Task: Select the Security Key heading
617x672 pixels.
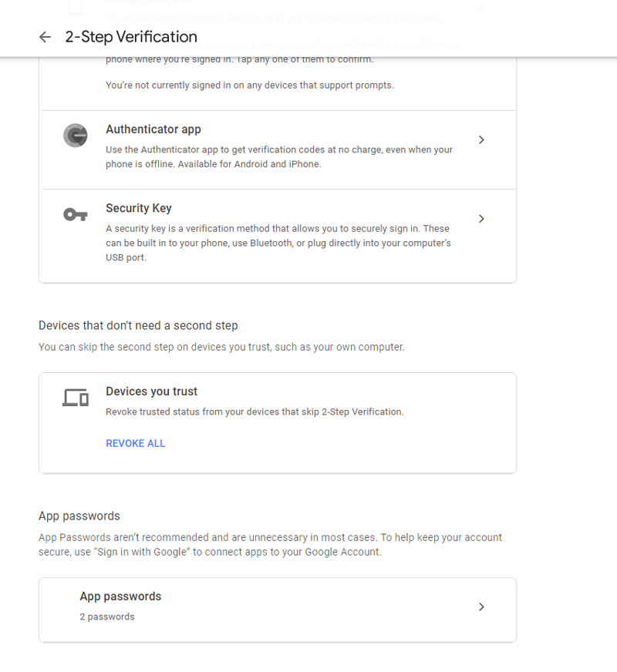Action: pos(139,208)
